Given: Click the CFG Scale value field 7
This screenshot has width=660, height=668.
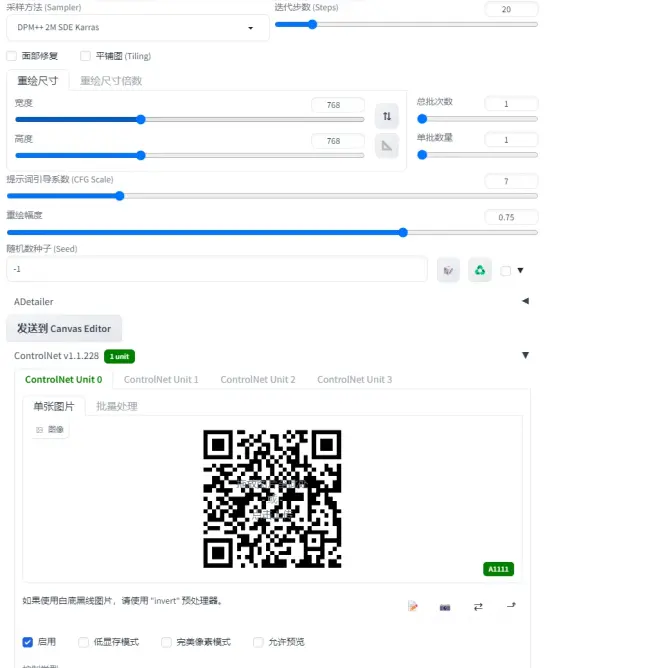Looking at the screenshot, I should point(511,181).
